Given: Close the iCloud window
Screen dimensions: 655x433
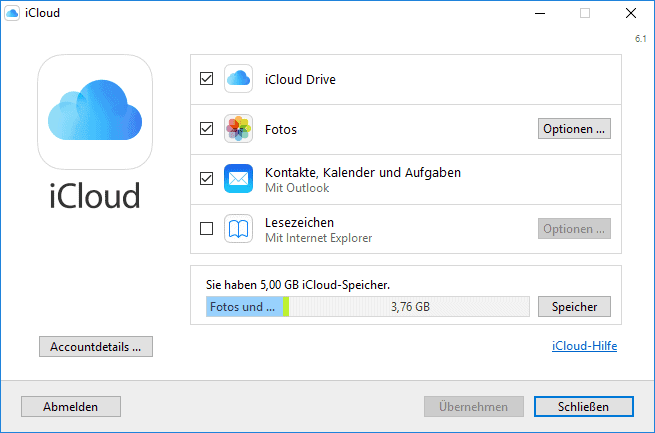Looking at the screenshot, I should point(631,13).
